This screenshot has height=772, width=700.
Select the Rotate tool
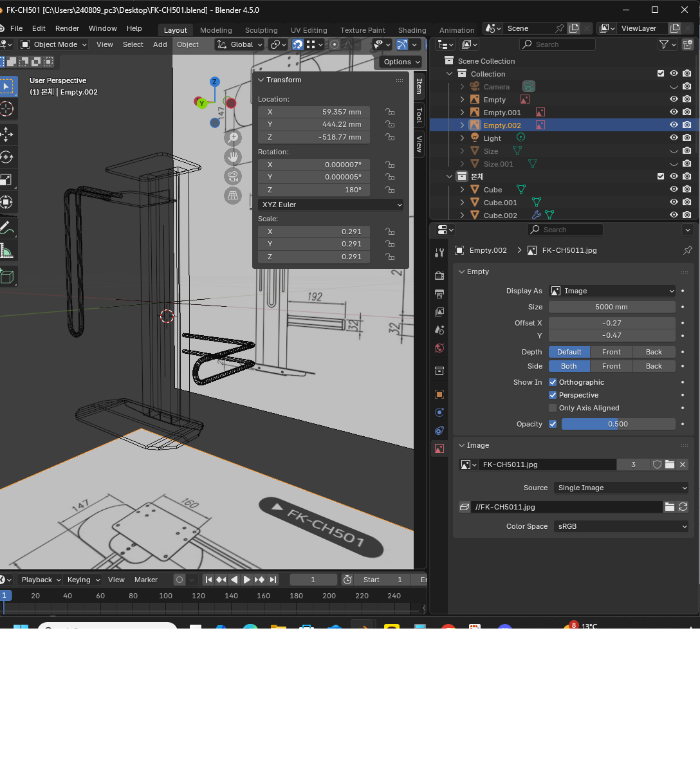(x=7, y=157)
